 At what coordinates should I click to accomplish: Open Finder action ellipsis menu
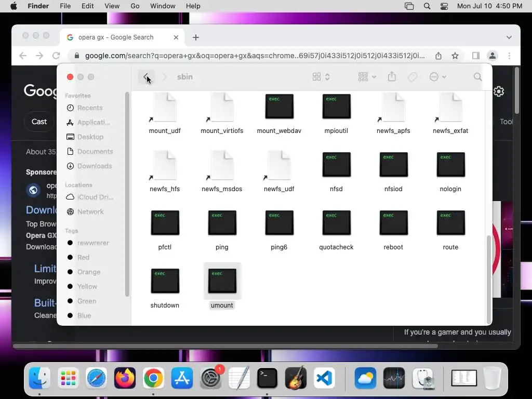pyautogui.click(x=437, y=77)
